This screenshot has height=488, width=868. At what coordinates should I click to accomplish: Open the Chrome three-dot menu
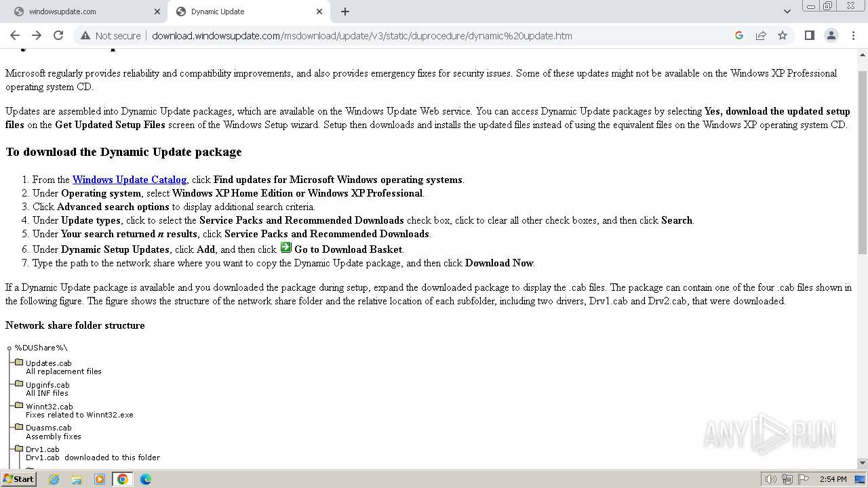(x=852, y=35)
